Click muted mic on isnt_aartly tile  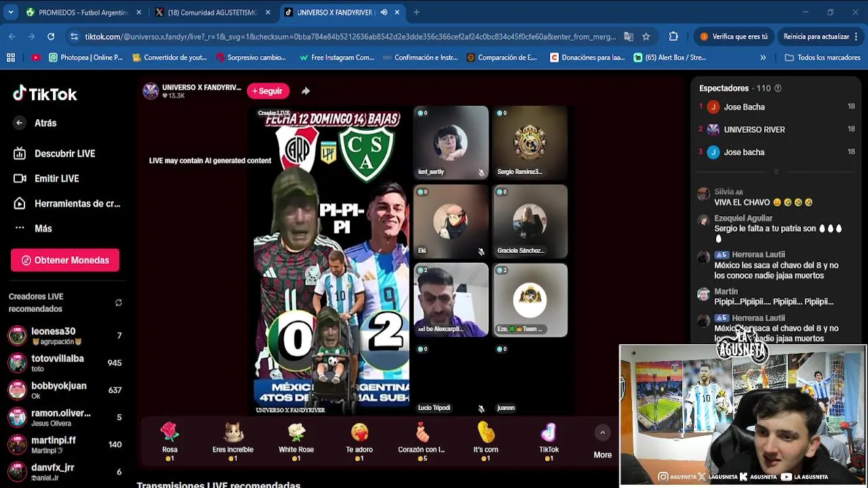click(481, 173)
